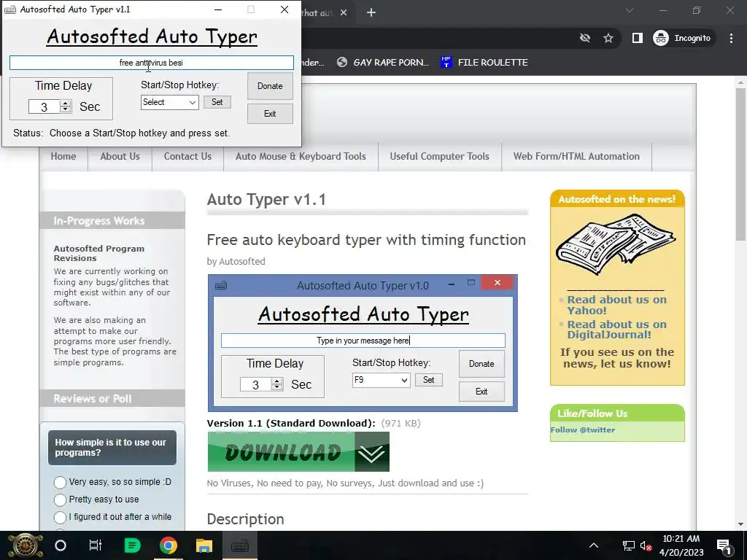Click the Incognito profile indicator
The height and width of the screenshot is (560, 747).
pyautogui.click(x=682, y=38)
